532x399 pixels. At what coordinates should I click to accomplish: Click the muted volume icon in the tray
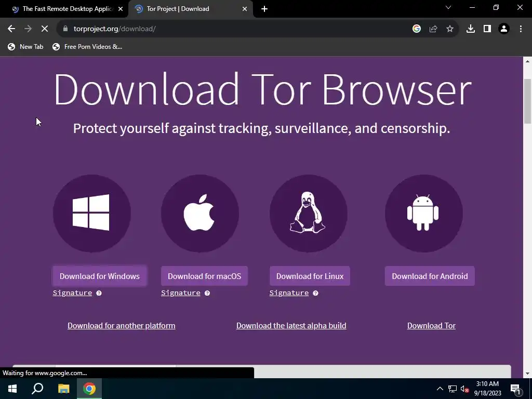coord(464,389)
